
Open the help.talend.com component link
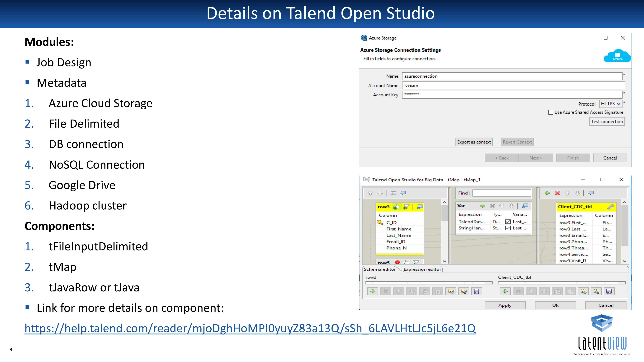[250, 328]
